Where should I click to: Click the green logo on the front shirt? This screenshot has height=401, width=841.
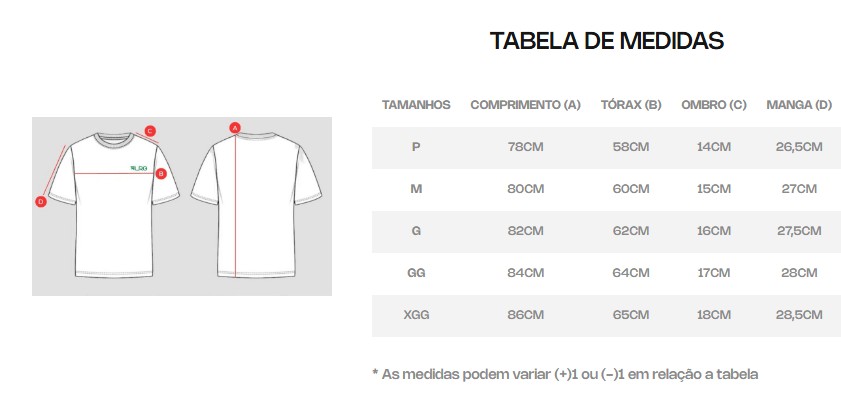pyautogui.click(x=139, y=167)
